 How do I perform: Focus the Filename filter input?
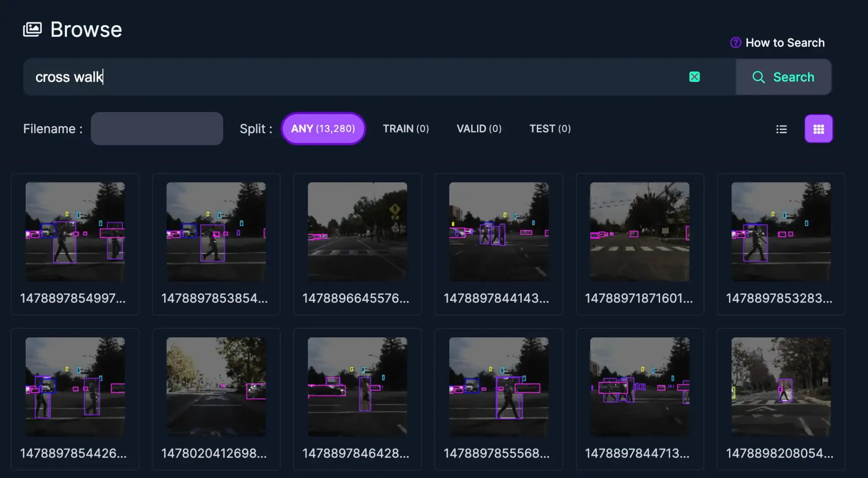click(157, 129)
